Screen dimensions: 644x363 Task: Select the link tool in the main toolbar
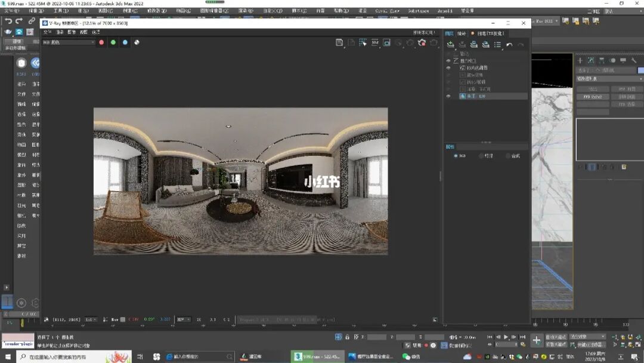[x=32, y=20]
